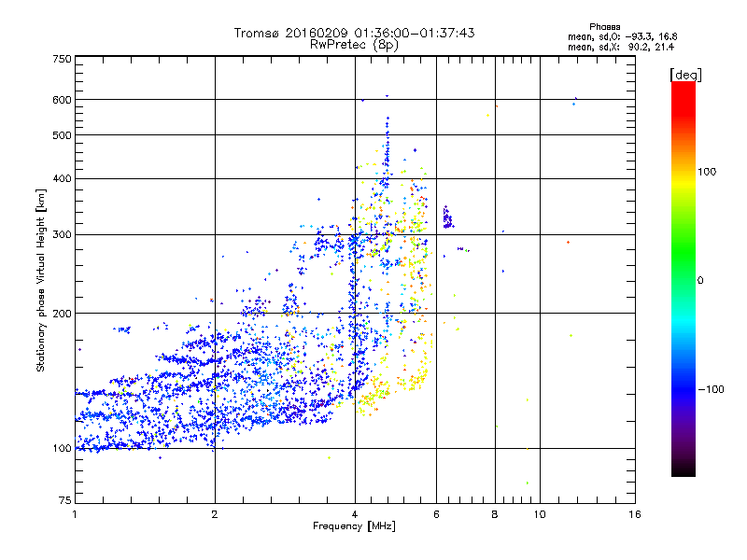
Task: Click the 'RwPretec (8p)' subtitle
Action: pos(354,45)
